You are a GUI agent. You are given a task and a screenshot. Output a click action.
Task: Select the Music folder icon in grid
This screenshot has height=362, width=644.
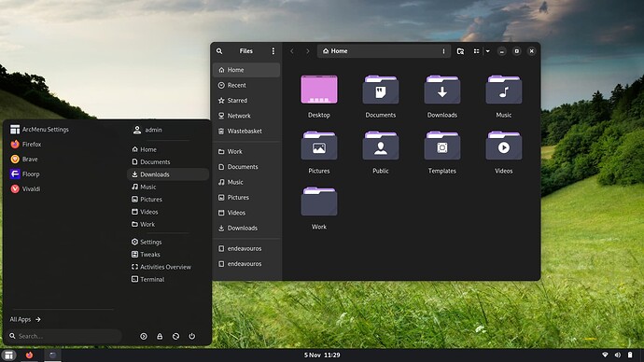point(504,90)
